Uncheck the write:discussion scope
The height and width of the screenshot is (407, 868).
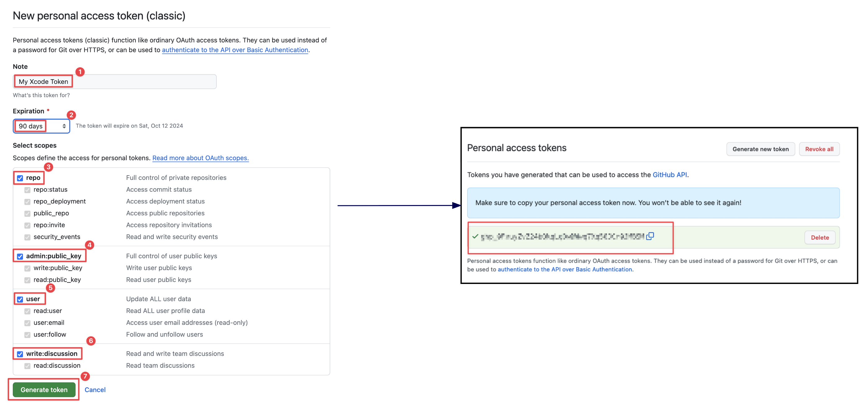click(20, 354)
